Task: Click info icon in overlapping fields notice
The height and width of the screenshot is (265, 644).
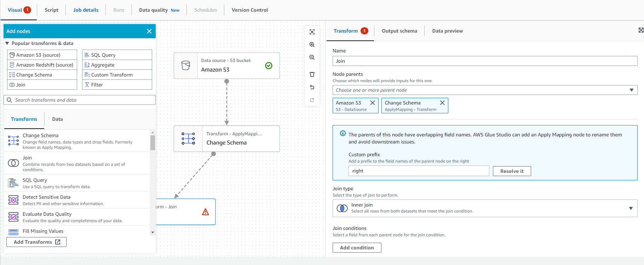Action: coord(343,133)
